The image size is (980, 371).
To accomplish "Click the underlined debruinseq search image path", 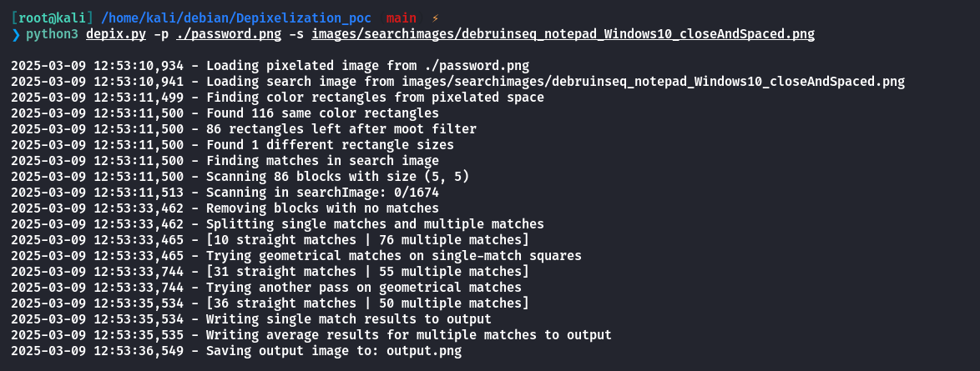I will click(563, 33).
